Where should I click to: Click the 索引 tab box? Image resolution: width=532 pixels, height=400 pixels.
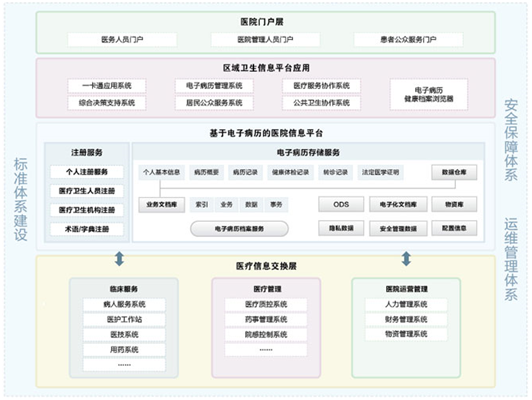tap(202, 205)
